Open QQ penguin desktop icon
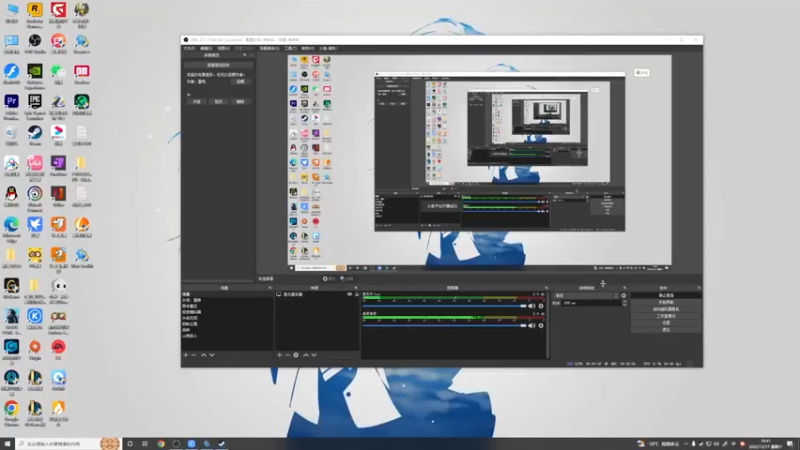 11,197
